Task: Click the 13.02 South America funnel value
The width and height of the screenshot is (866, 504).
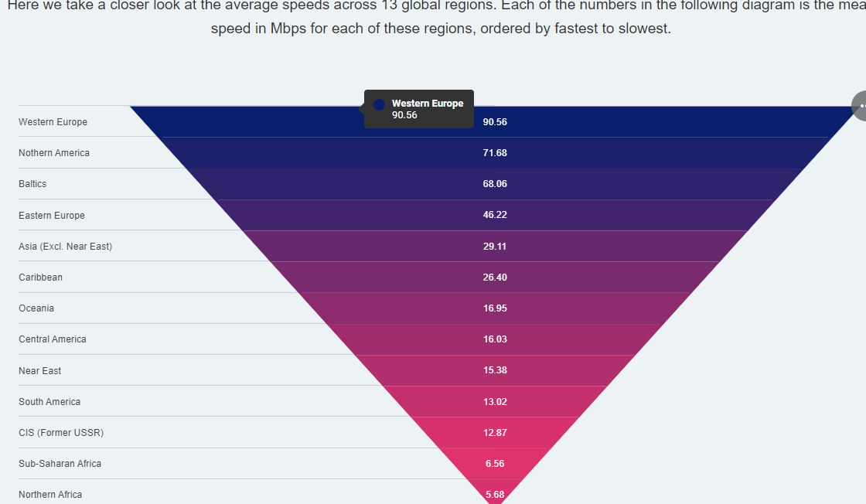Action: point(495,402)
